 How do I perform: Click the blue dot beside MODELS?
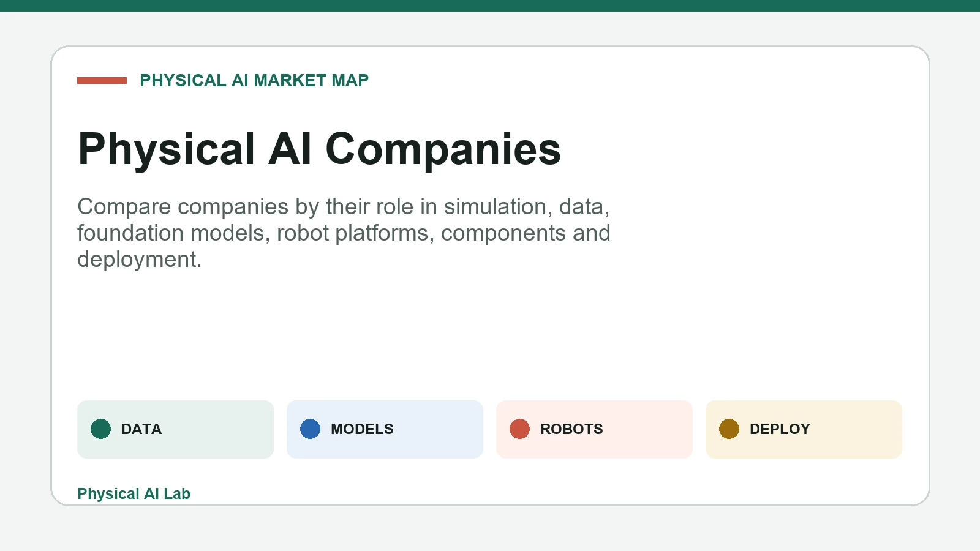[311, 429]
